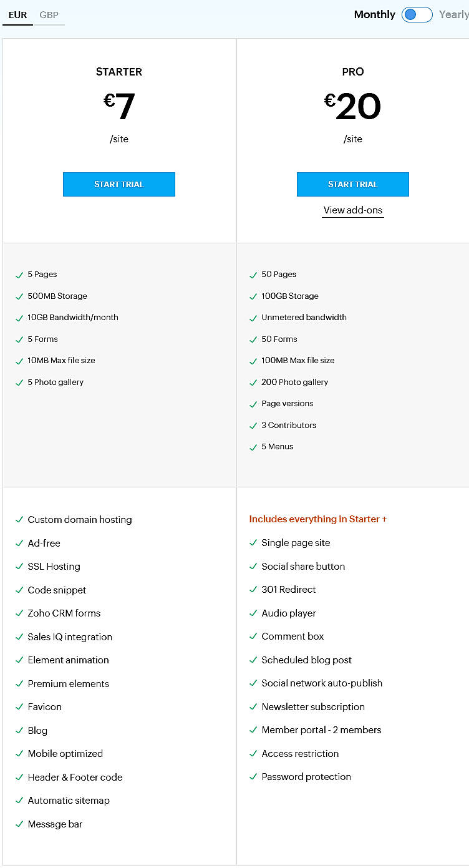Image resolution: width=469 pixels, height=868 pixels.
Task: Start trial for the Pro plan
Action: pos(352,184)
